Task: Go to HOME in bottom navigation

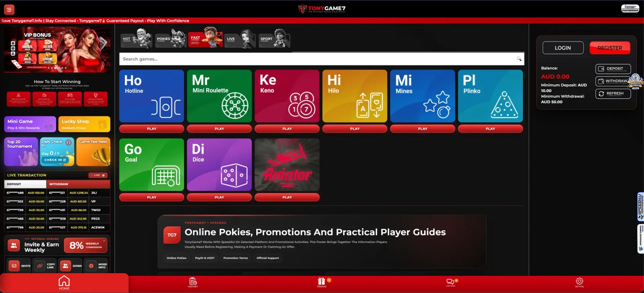Action: 64,283
